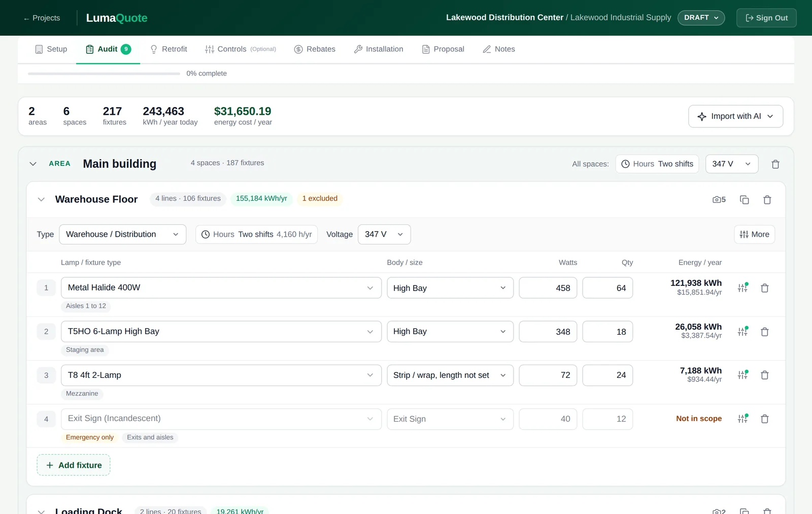Switch to the Setup tab

51,49
